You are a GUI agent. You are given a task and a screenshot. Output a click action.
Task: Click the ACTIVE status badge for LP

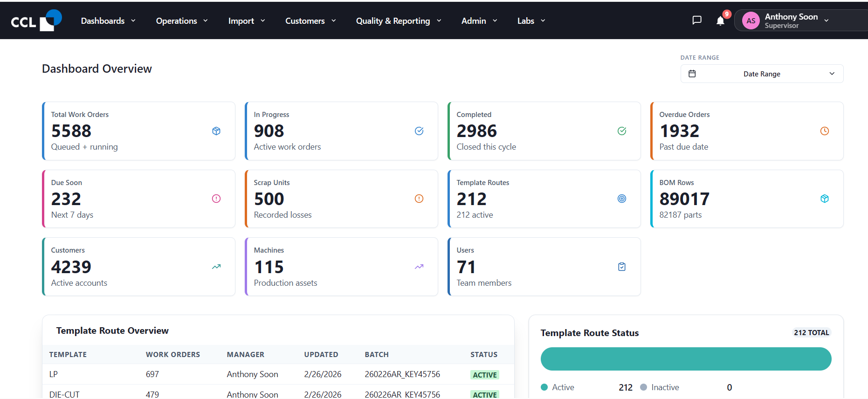[x=485, y=375]
